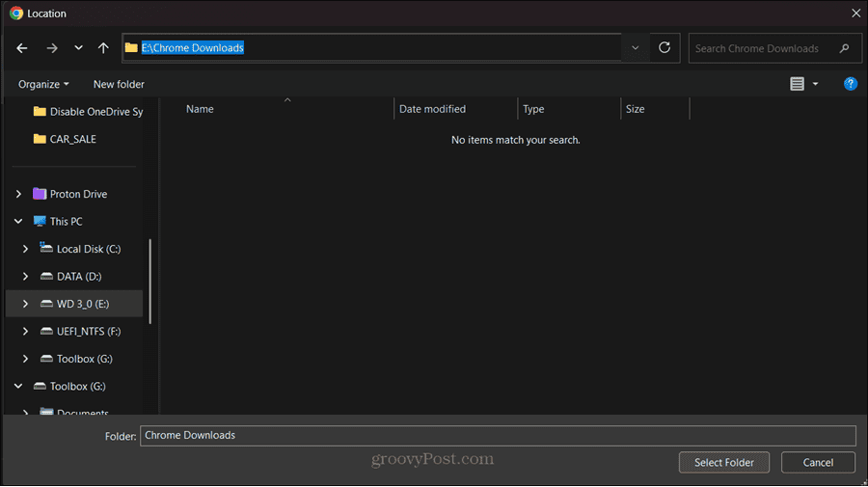The image size is (868, 487).
Task: Open address bar history dropdown
Action: (x=636, y=48)
